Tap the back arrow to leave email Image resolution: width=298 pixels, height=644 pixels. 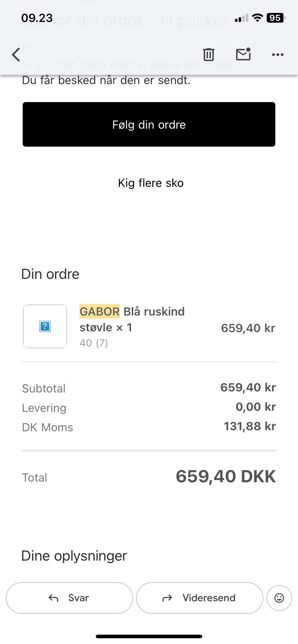coord(16,55)
